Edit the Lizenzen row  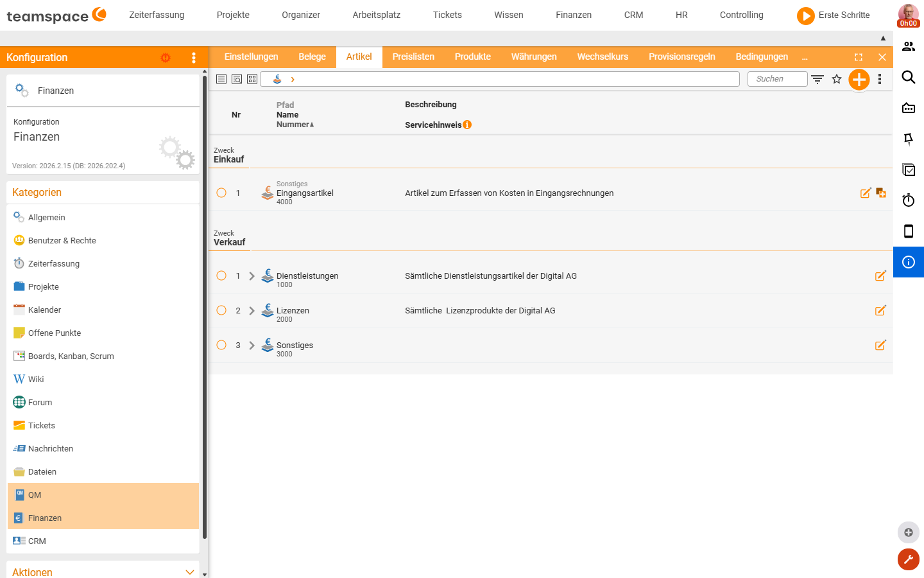point(880,310)
